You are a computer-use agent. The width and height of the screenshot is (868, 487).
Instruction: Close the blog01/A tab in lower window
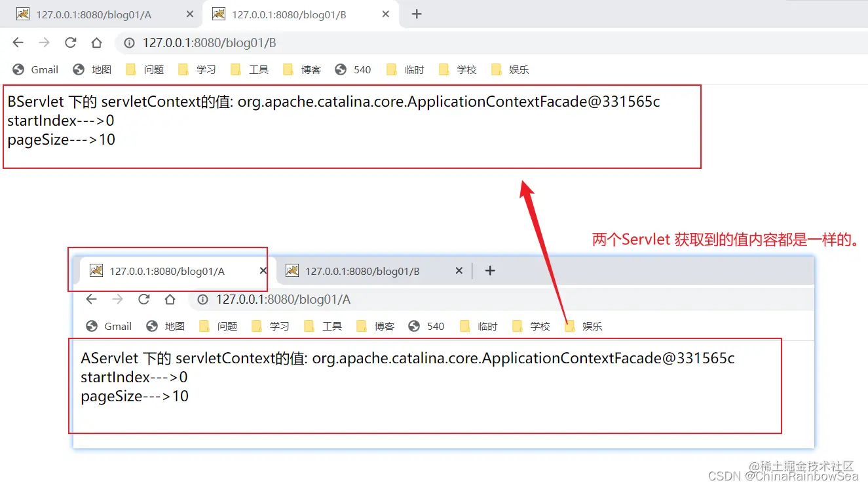point(263,271)
